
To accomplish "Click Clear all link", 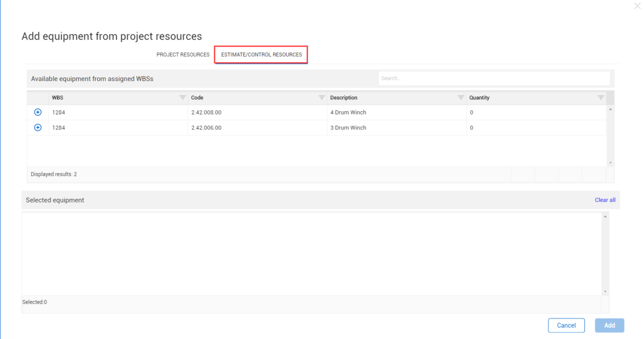I will click(605, 200).
